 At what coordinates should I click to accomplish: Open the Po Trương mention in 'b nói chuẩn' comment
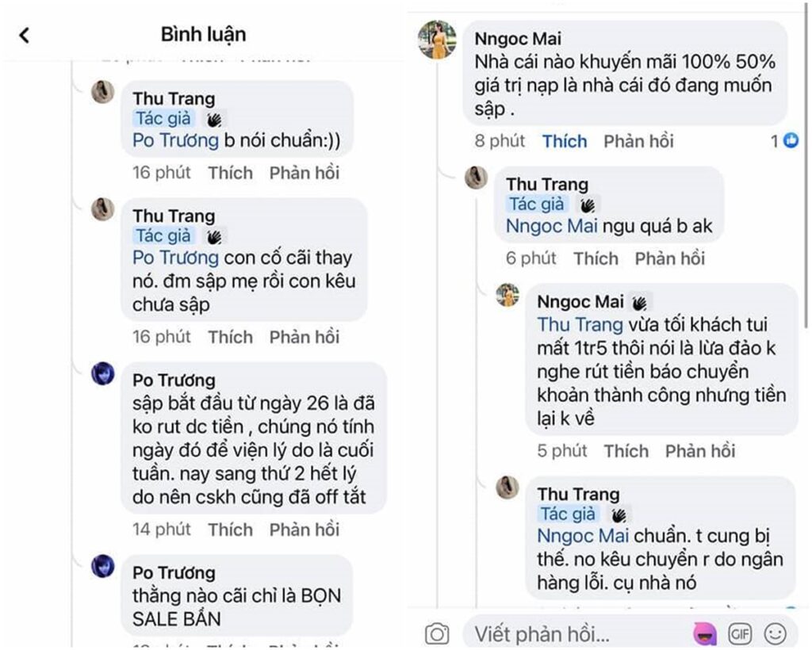pyautogui.click(x=175, y=141)
